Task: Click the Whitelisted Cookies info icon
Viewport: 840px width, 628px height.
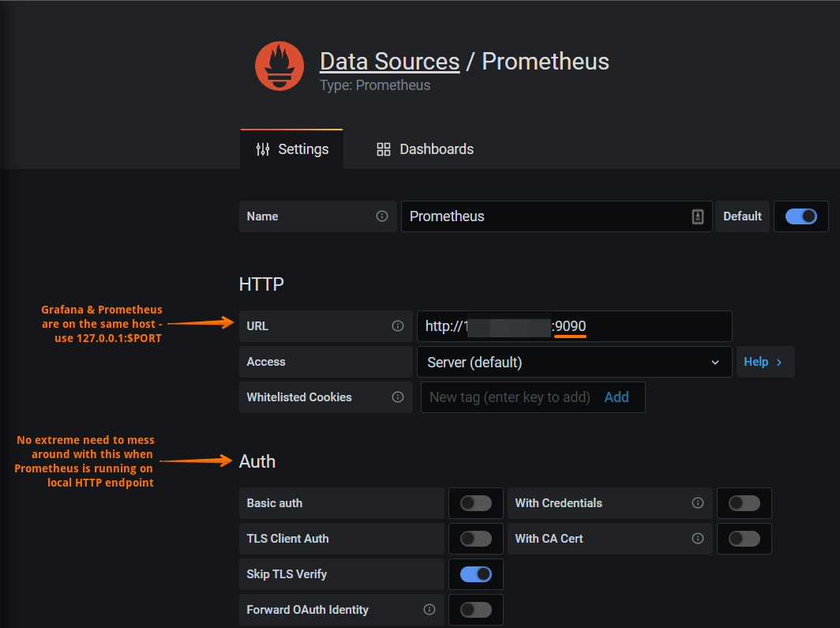Action: coord(398,397)
